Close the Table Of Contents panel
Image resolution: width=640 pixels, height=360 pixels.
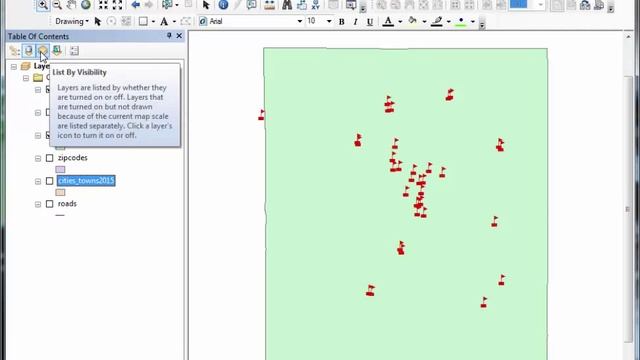click(179, 36)
